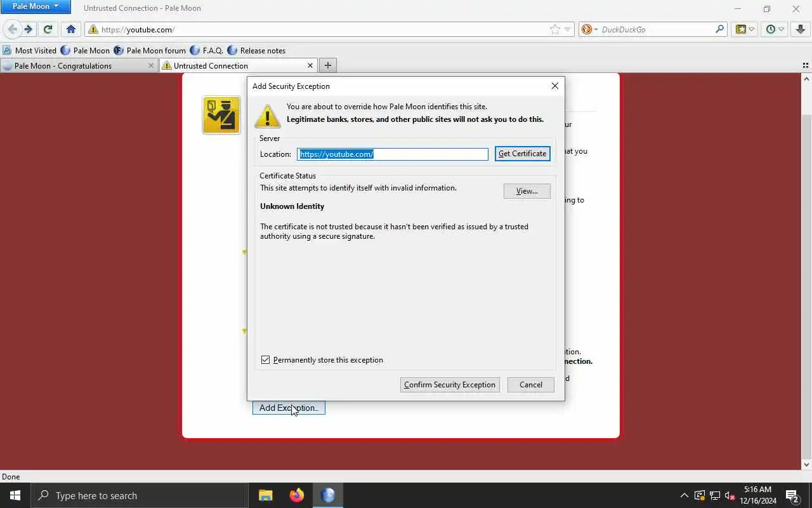Image resolution: width=812 pixels, height=508 pixels.
Task: Click the Location URL input field
Action: (393, 154)
